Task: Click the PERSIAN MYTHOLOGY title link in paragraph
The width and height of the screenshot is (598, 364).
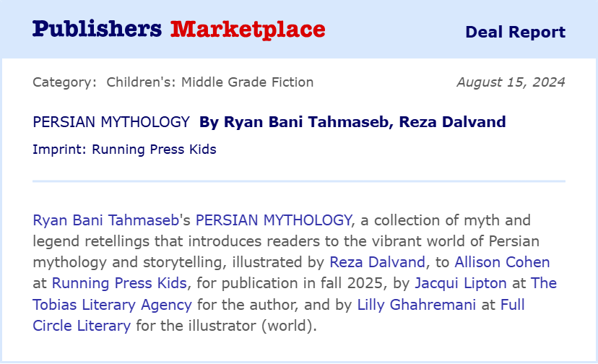Action: pyautogui.click(x=274, y=220)
